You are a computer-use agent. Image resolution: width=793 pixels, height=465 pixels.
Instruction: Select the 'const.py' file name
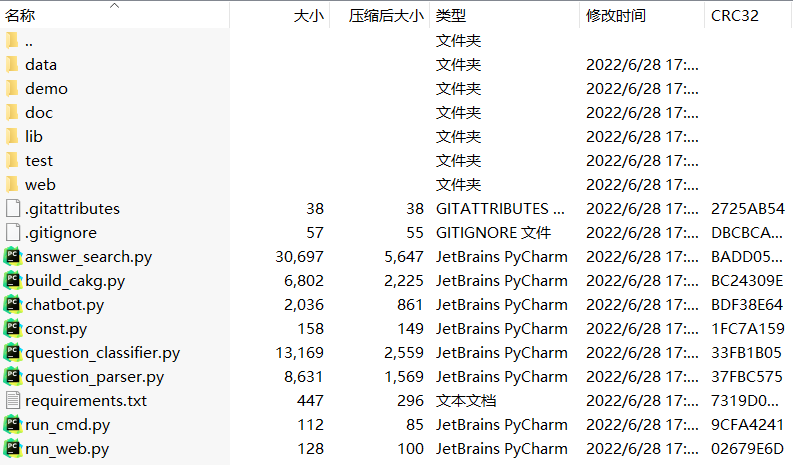[x=56, y=329]
